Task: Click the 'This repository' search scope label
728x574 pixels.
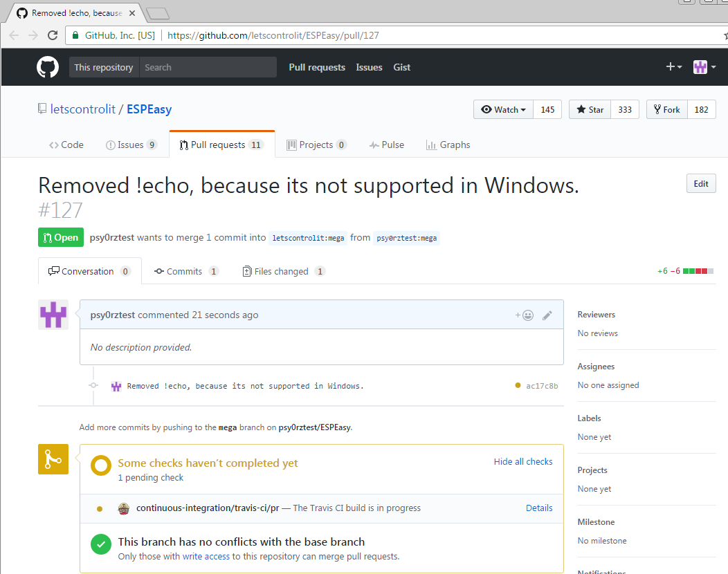Action: tap(104, 67)
